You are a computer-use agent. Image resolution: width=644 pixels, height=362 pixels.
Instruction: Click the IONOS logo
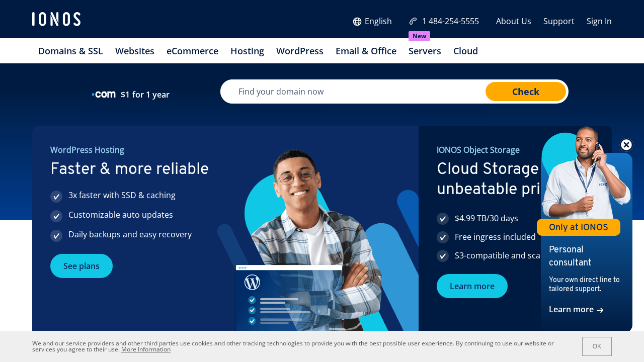tap(56, 19)
